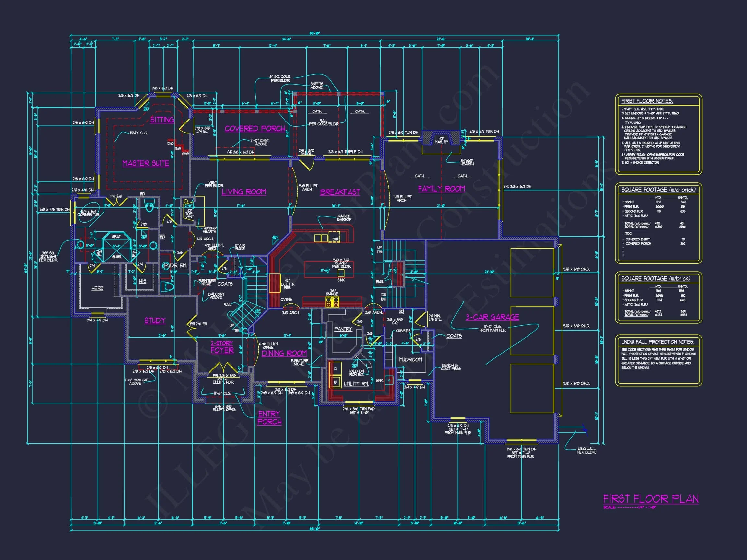Select the 3-CAR GARAGE label
747x560 pixels.
coord(492,317)
